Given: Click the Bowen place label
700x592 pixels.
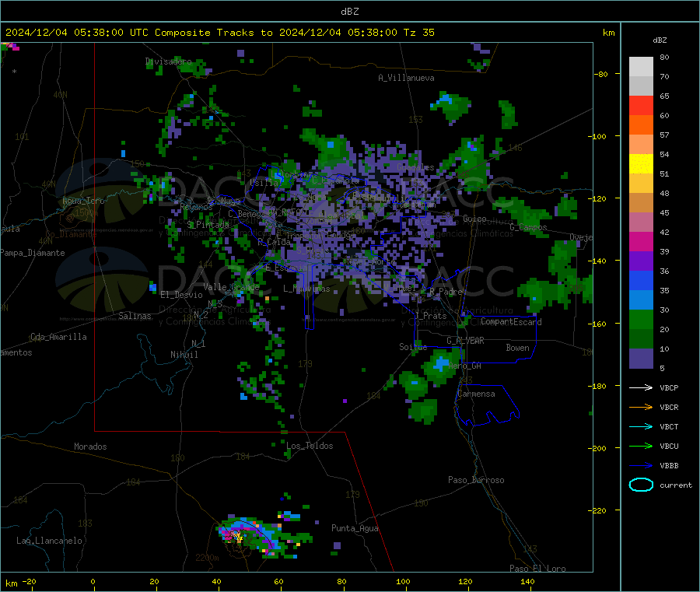Looking at the screenshot, I should [x=517, y=348].
